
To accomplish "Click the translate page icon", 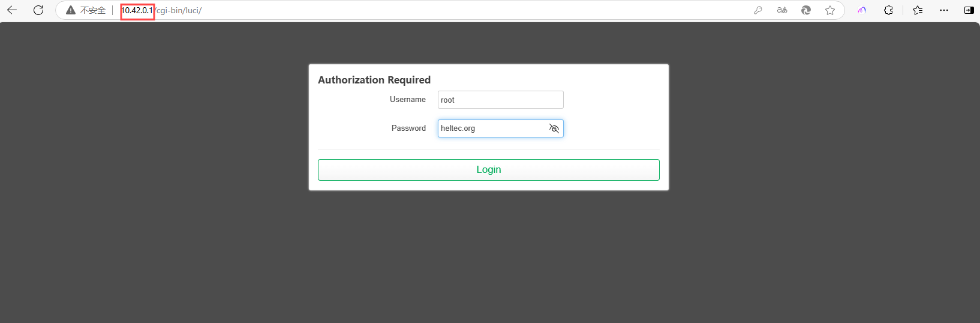I will coord(782,10).
